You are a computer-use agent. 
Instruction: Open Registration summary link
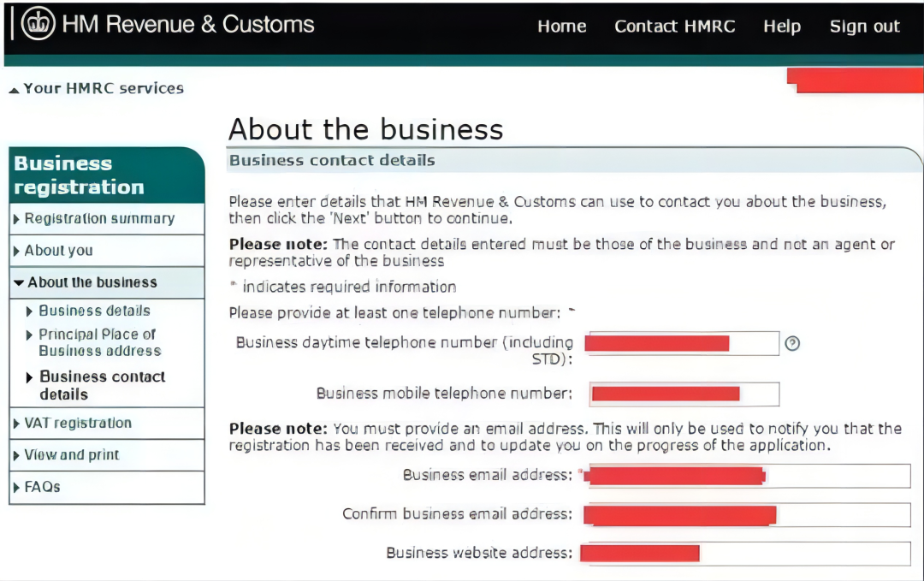(x=99, y=218)
